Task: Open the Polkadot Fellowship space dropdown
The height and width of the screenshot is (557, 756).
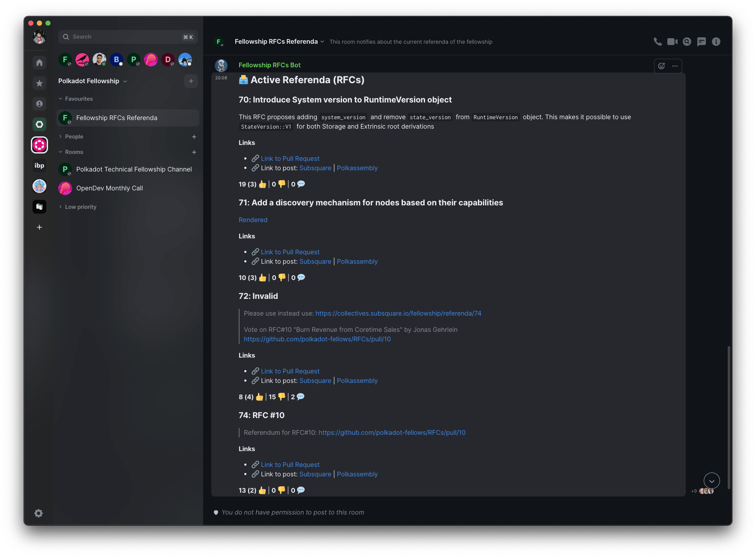Action: pyautogui.click(x=93, y=81)
